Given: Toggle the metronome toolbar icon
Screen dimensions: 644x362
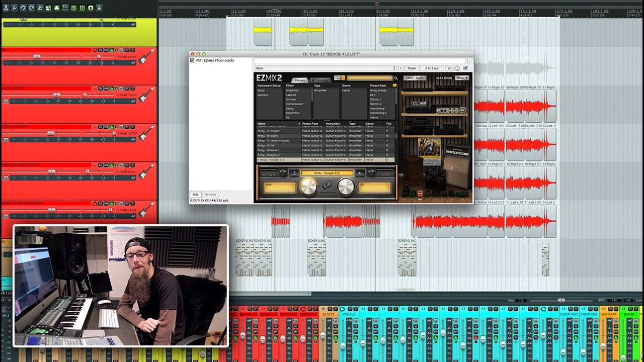Looking at the screenshot, I should point(40,8).
